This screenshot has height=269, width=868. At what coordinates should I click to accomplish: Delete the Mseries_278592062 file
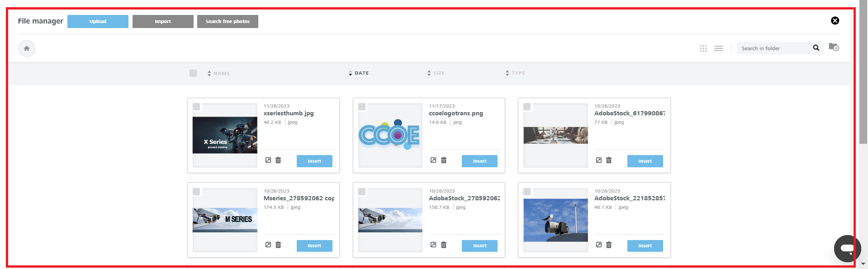tap(278, 245)
